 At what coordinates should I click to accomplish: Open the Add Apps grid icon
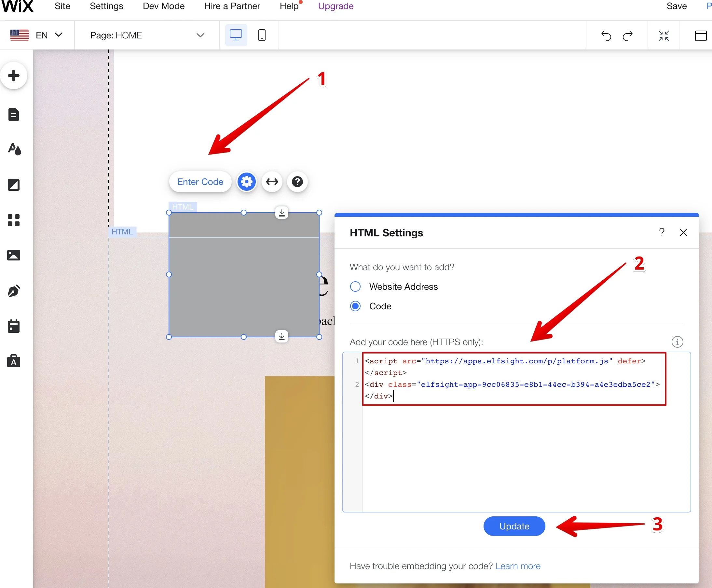[x=14, y=220]
